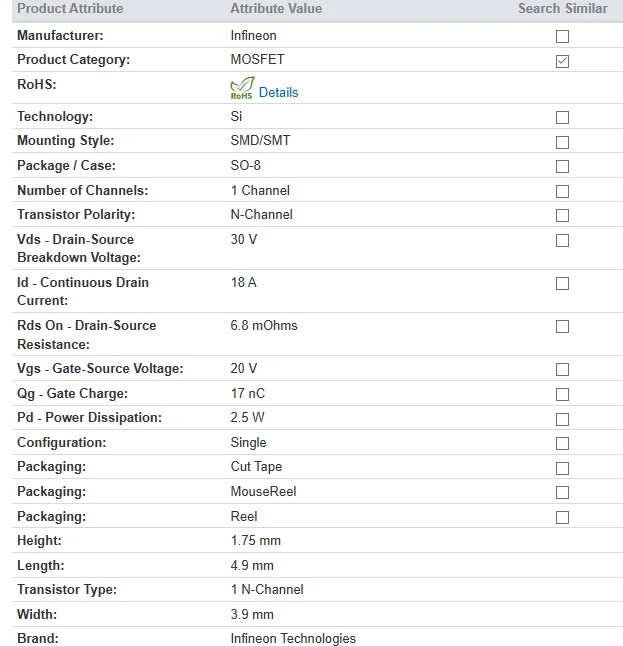
Task: Click the 'Attribute Value' column header
Action: click(x=276, y=8)
